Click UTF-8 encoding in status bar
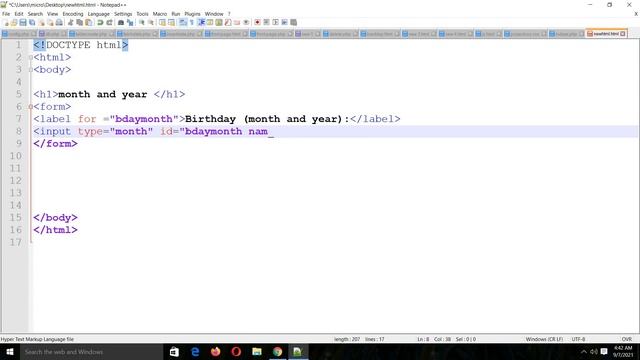640x360 pixels. [x=578, y=339]
